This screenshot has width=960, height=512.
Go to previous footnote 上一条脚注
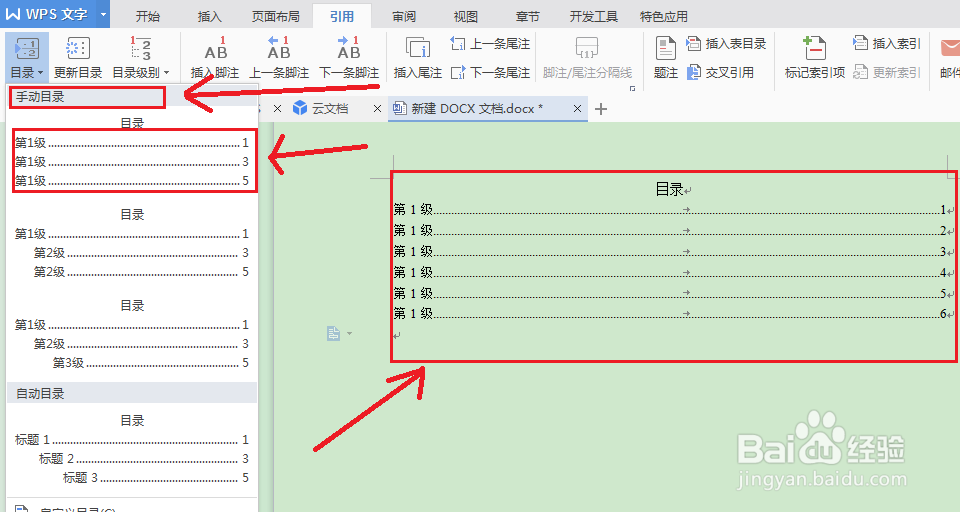(x=279, y=58)
